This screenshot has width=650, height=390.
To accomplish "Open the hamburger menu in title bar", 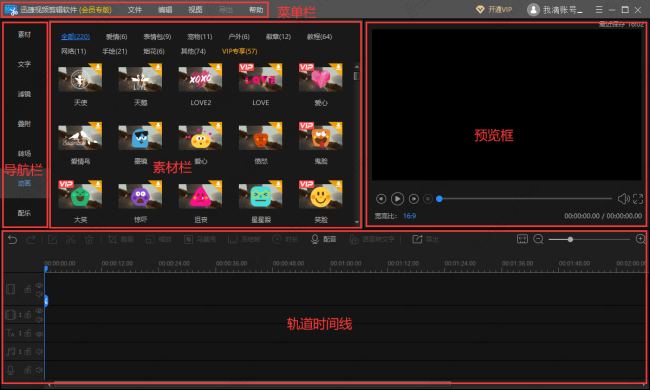I will click(x=599, y=9).
